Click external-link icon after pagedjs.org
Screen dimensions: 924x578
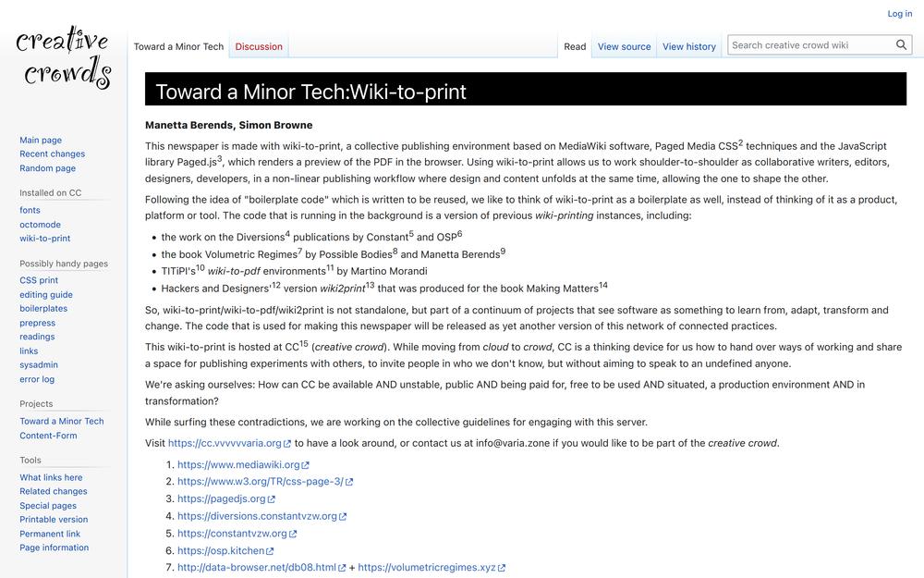(272, 499)
